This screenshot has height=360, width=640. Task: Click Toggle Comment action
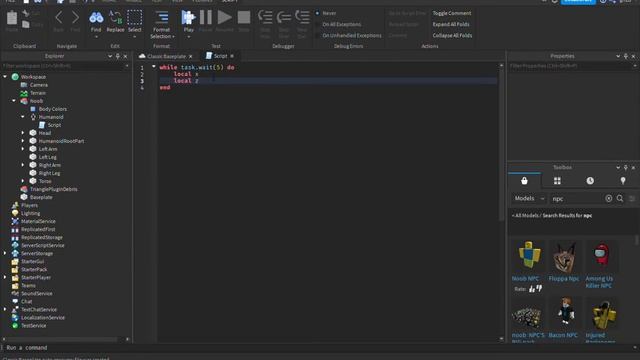click(452, 13)
